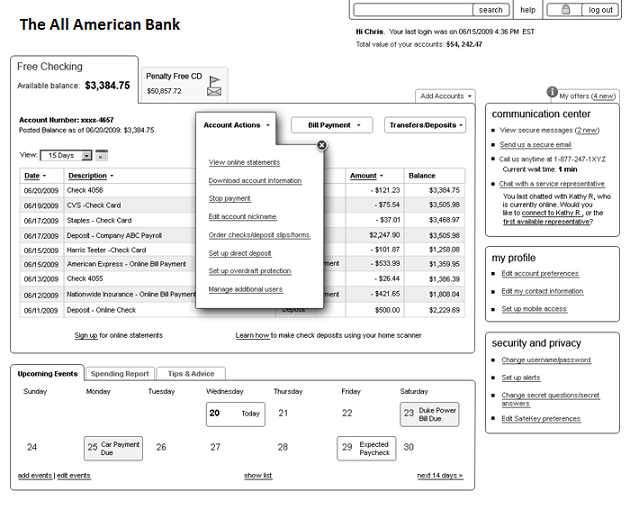Select Order checks/deposit slips/forms

(259, 235)
